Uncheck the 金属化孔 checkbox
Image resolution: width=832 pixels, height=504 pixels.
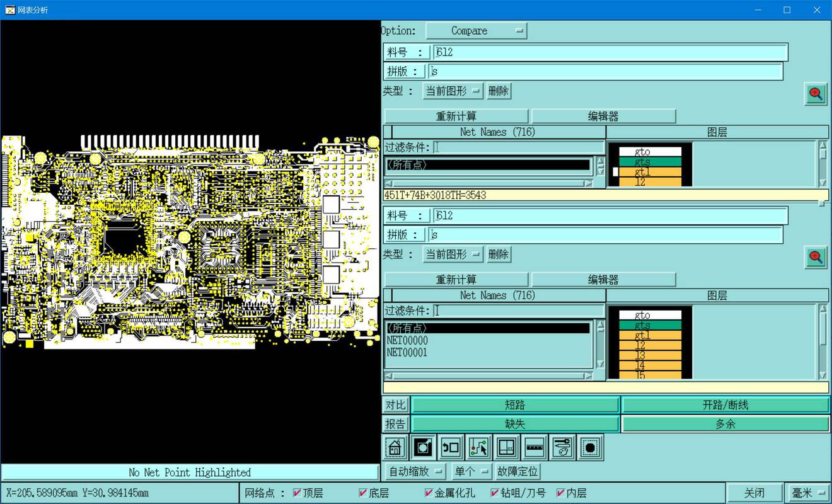pos(429,493)
